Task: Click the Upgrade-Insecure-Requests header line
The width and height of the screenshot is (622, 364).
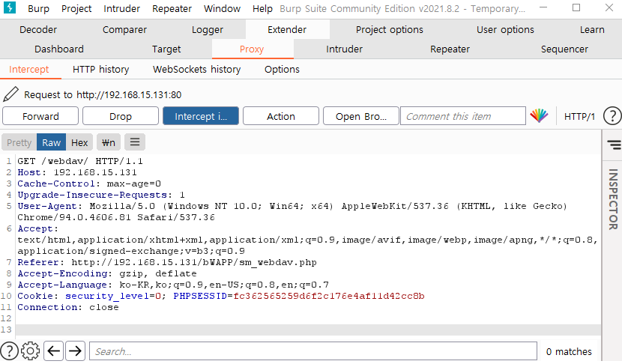Action: [x=101, y=195]
